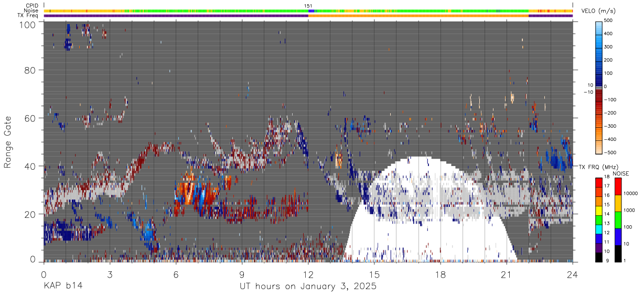This screenshot has height=297, width=644.
Task: Click the -10 threshold label on velocity colorbar
Action: point(589,92)
